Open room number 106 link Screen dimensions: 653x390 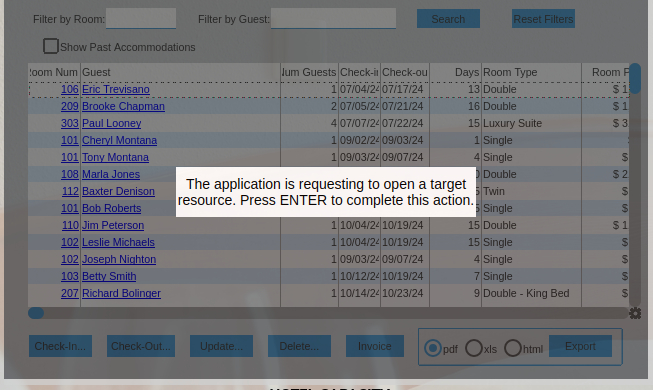coord(70,89)
